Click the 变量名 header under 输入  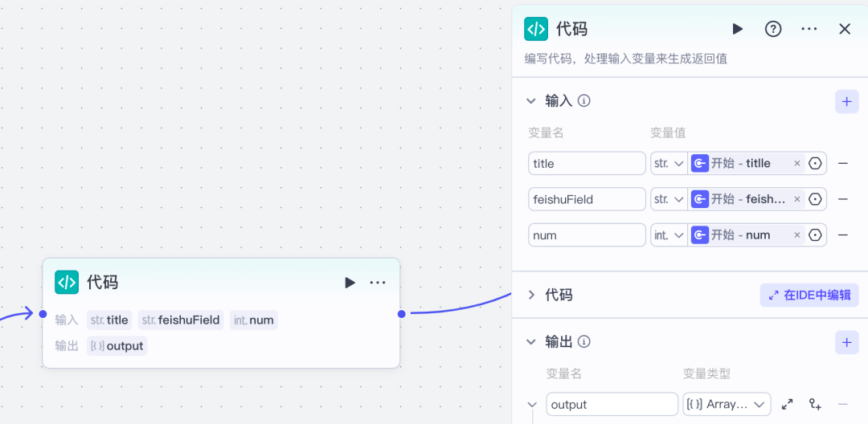pyautogui.click(x=546, y=132)
